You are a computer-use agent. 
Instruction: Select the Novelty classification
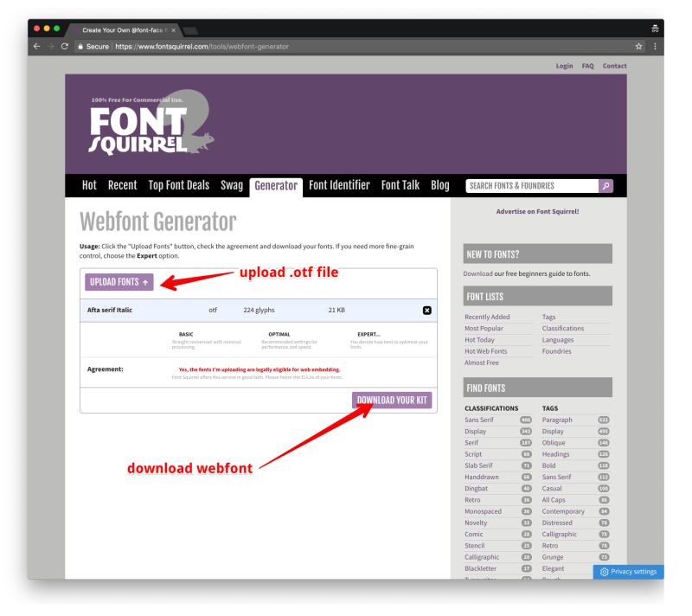point(476,523)
